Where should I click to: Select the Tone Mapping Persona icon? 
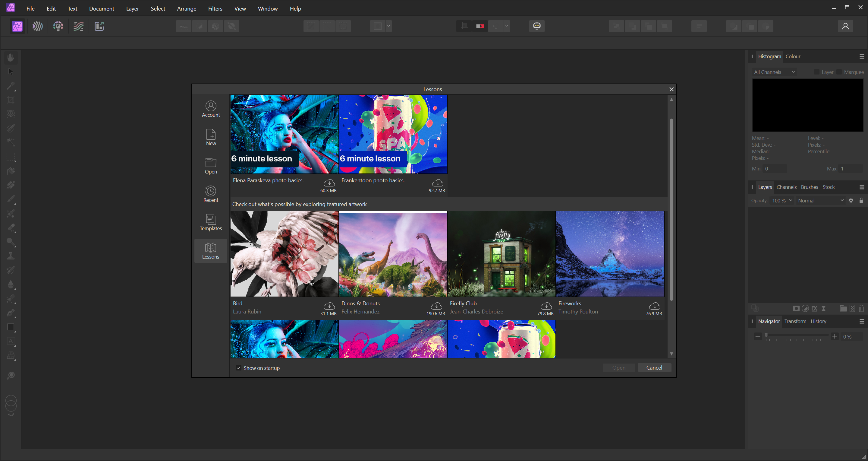tap(78, 26)
